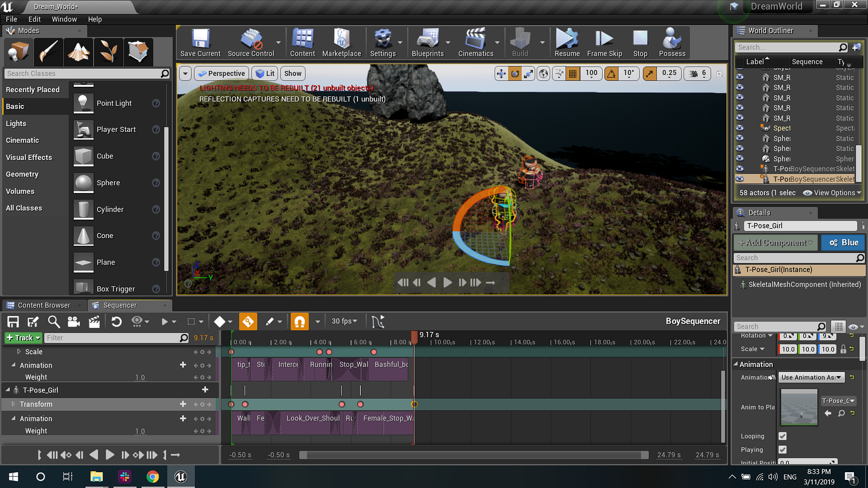Click the Sequencer timeline range scrollbar
The width and height of the screenshot is (868, 488).
coord(474,455)
